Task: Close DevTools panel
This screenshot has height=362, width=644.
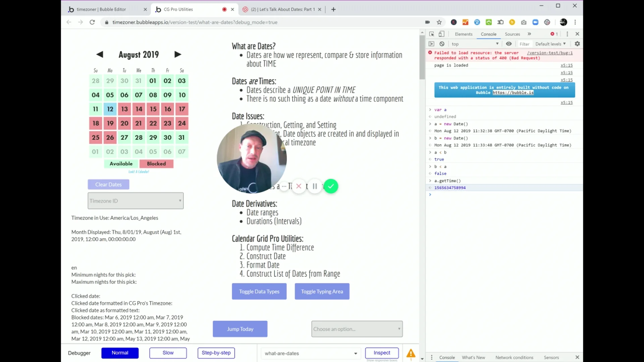Action: pos(577,34)
